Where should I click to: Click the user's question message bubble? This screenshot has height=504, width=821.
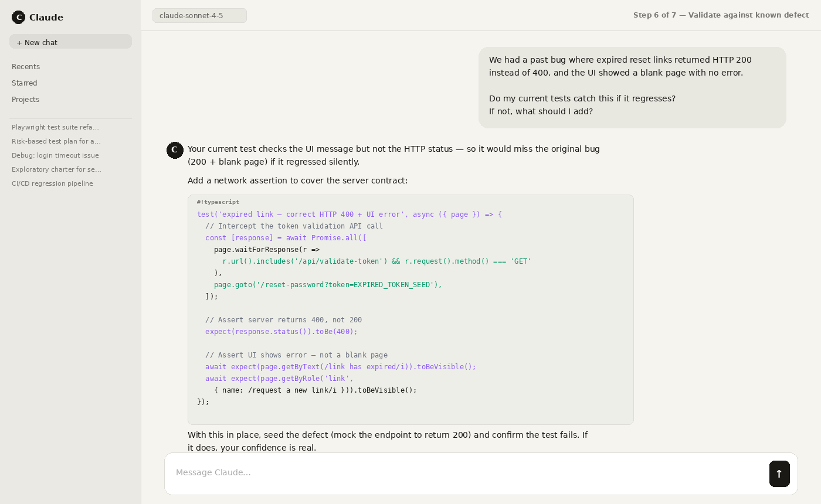point(632,87)
